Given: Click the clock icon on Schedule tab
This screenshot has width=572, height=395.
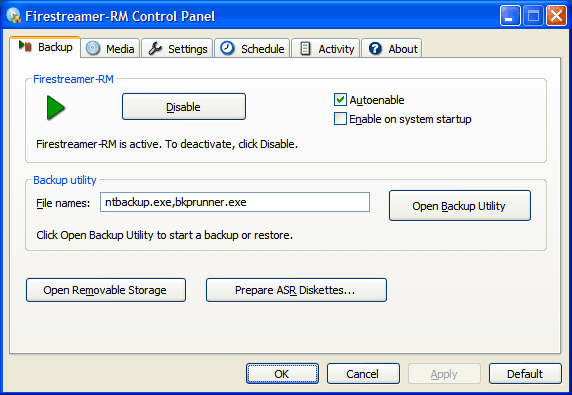Looking at the screenshot, I should (227, 48).
